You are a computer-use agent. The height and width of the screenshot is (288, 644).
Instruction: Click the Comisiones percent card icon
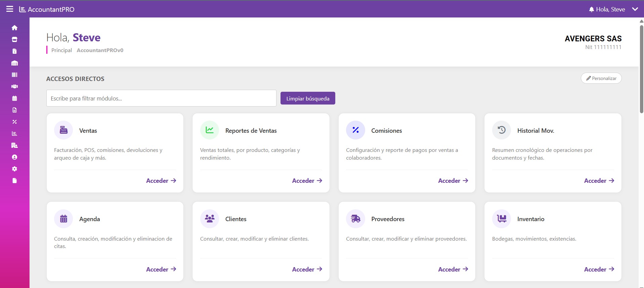(355, 130)
